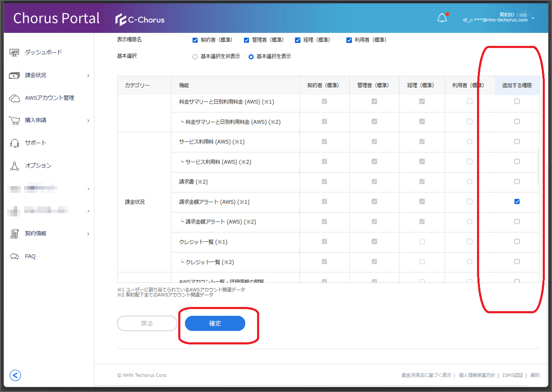Click the FAQ speech bubbles icon
The height and width of the screenshot is (392, 552).
pos(14,256)
